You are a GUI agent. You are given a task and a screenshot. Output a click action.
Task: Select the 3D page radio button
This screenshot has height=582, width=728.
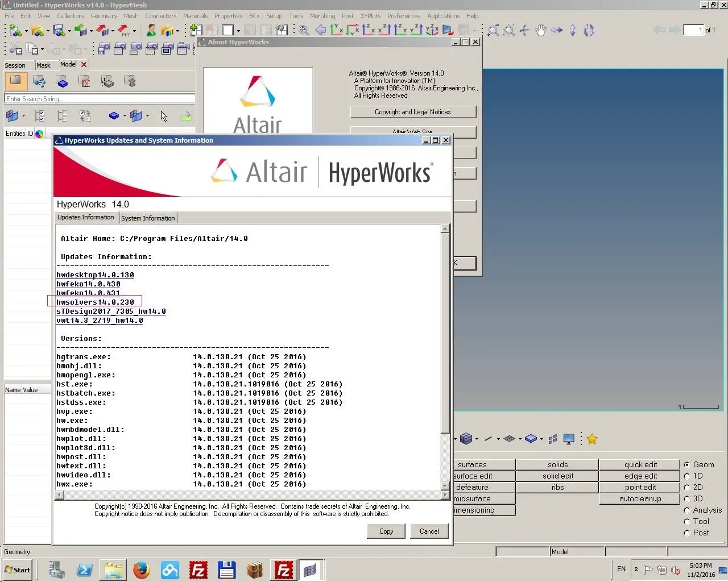click(687, 498)
